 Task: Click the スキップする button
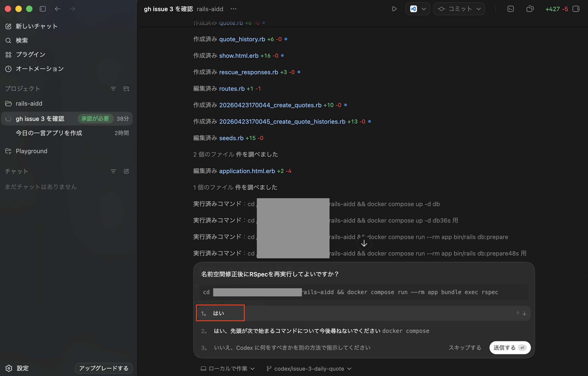[x=465, y=347]
